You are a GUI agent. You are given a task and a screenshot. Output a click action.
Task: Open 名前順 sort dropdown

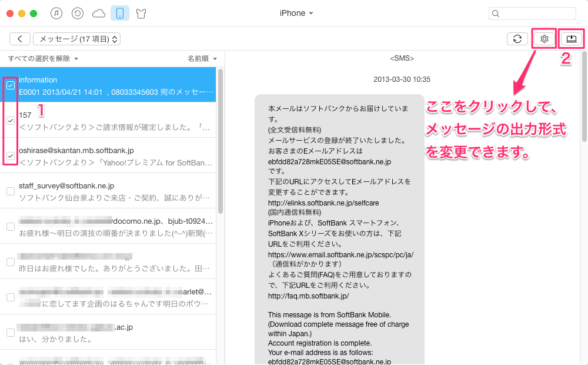pyautogui.click(x=202, y=59)
